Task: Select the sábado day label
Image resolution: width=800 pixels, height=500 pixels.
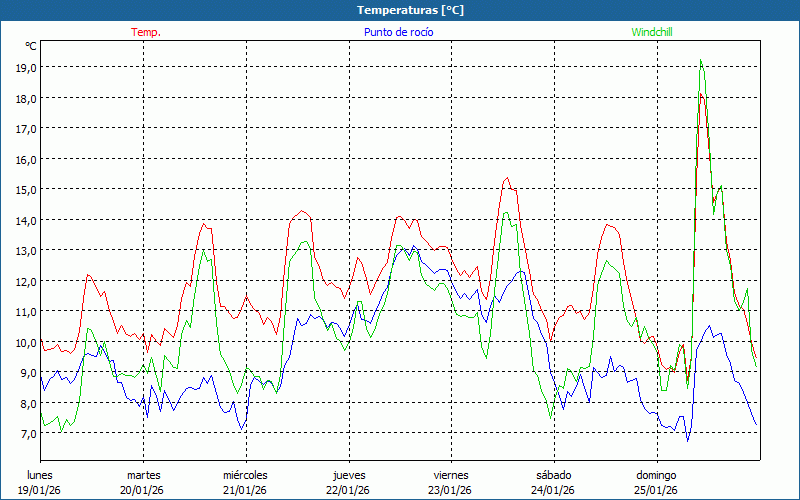Action: [x=553, y=475]
